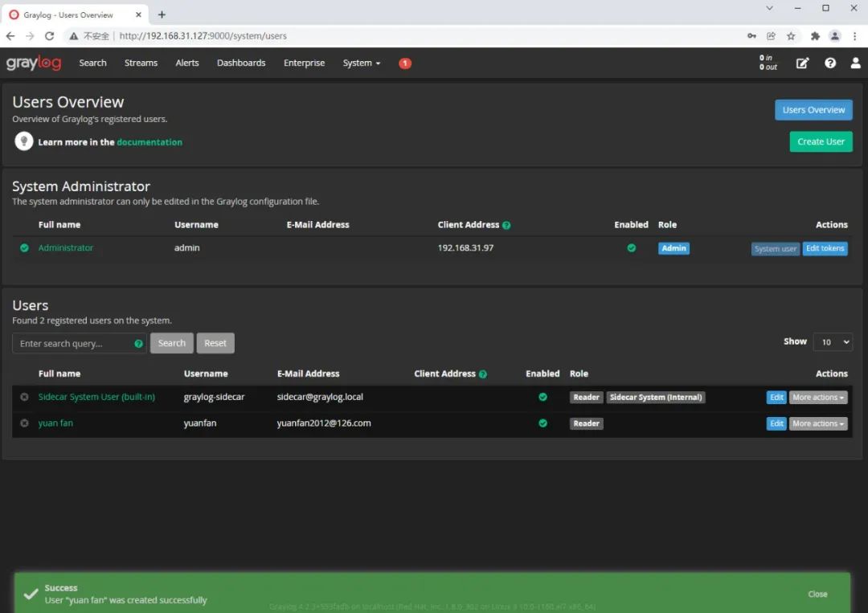Click the disabled System user button
This screenshot has height=613, width=868.
(x=775, y=249)
